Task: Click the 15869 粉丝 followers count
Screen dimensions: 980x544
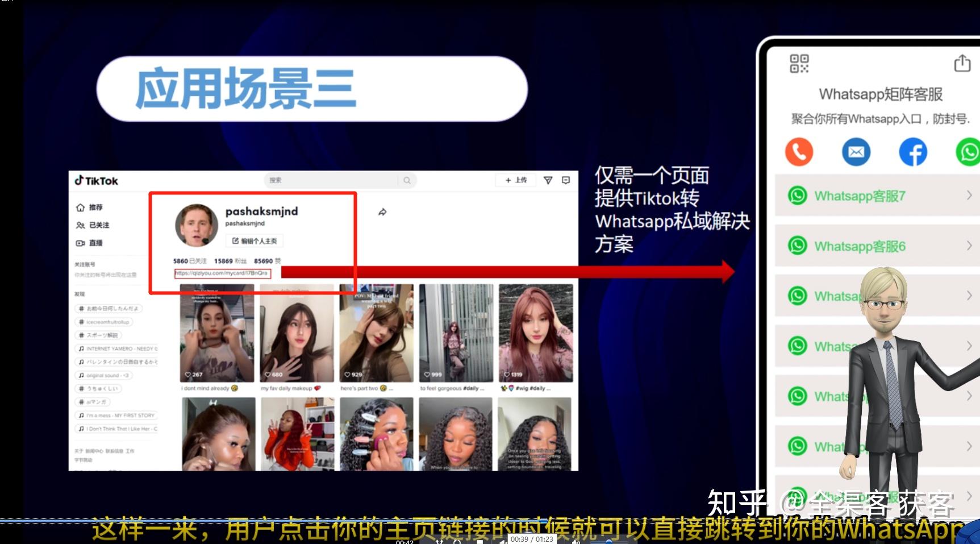Action: (x=230, y=261)
